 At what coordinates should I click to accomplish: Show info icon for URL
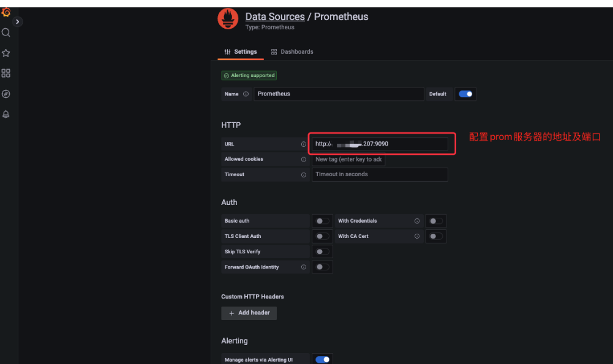pyautogui.click(x=303, y=144)
